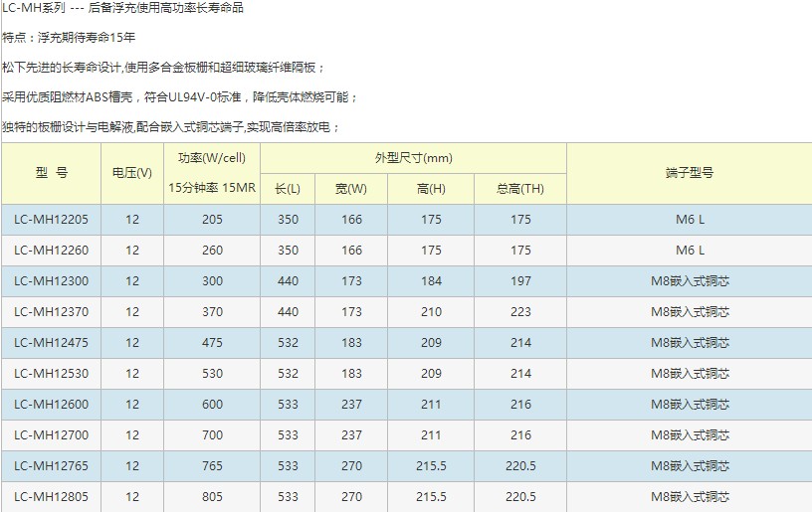This screenshot has height=512, width=812.
Task: Click the 端子型号 column header
Action: (x=690, y=173)
